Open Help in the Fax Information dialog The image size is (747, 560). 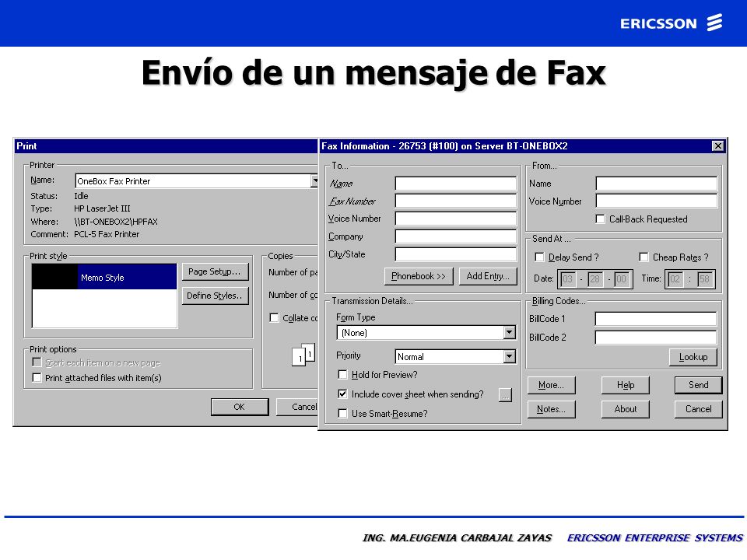[x=625, y=385]
